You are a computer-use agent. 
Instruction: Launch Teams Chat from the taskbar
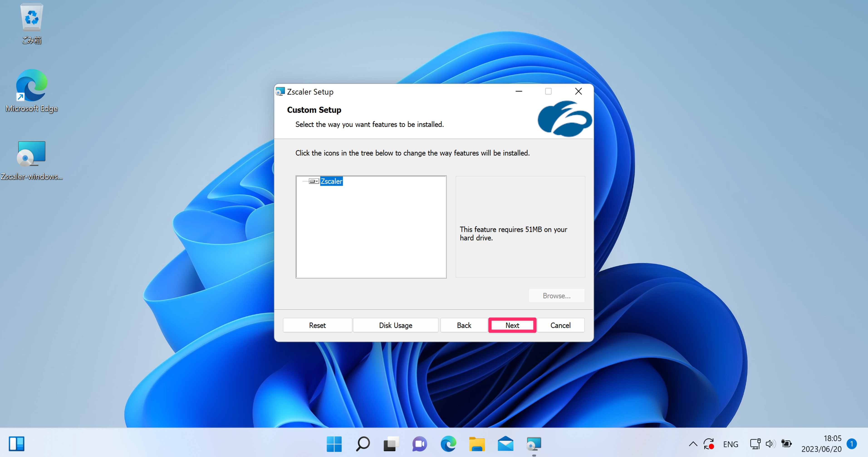pyautogui.click(x=419, y=444)
